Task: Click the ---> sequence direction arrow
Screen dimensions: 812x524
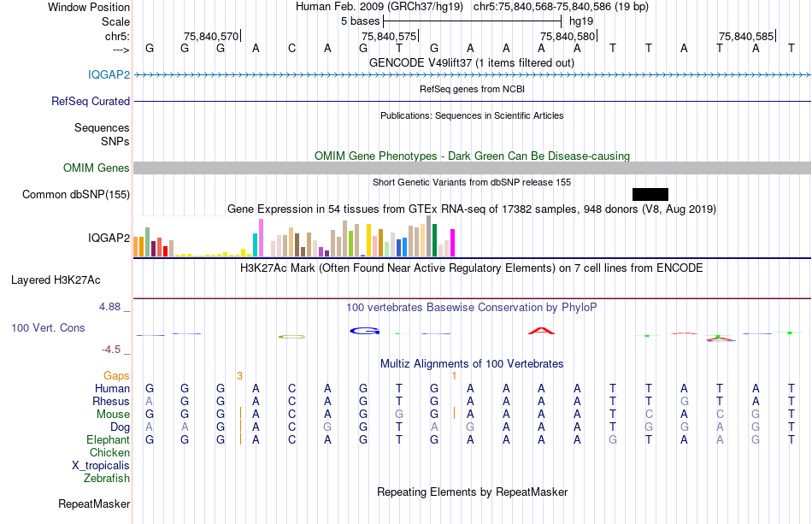Action: point(121,50)
